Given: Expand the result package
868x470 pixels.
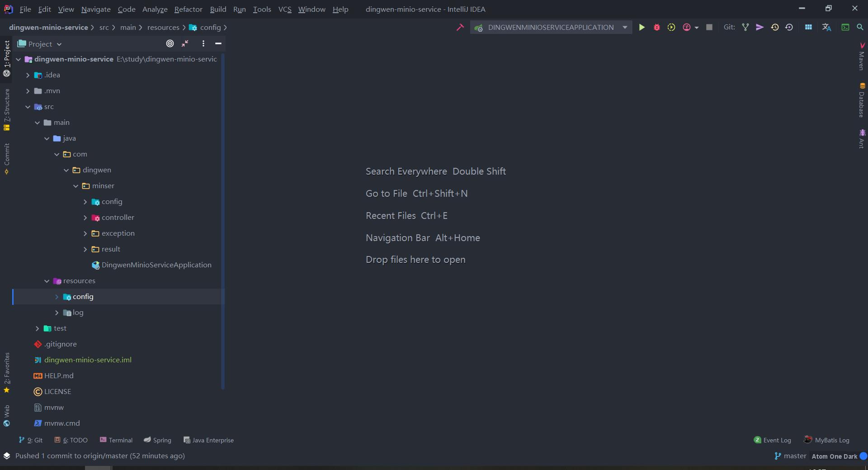Looking at the screenshot, I should coord(85,249).
